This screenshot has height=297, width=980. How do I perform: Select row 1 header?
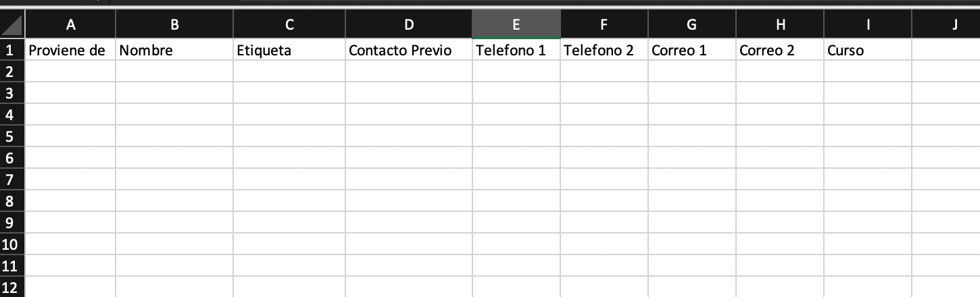click(11, 50)
